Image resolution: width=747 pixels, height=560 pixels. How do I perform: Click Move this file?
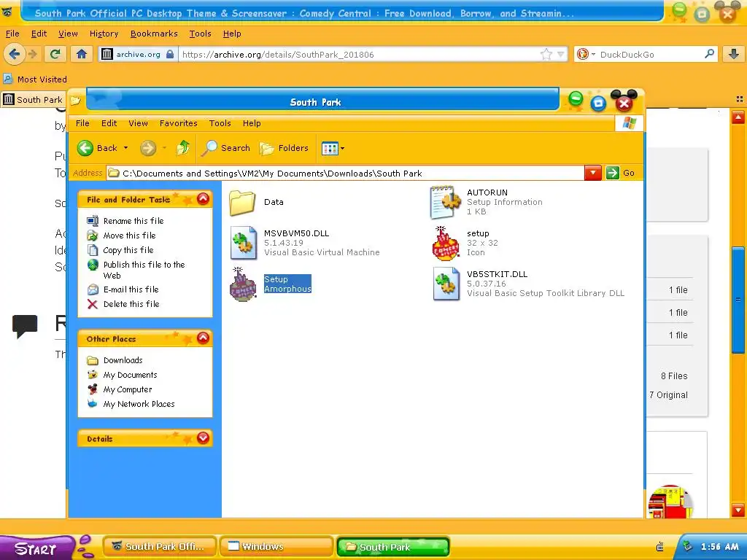[130, 236]
